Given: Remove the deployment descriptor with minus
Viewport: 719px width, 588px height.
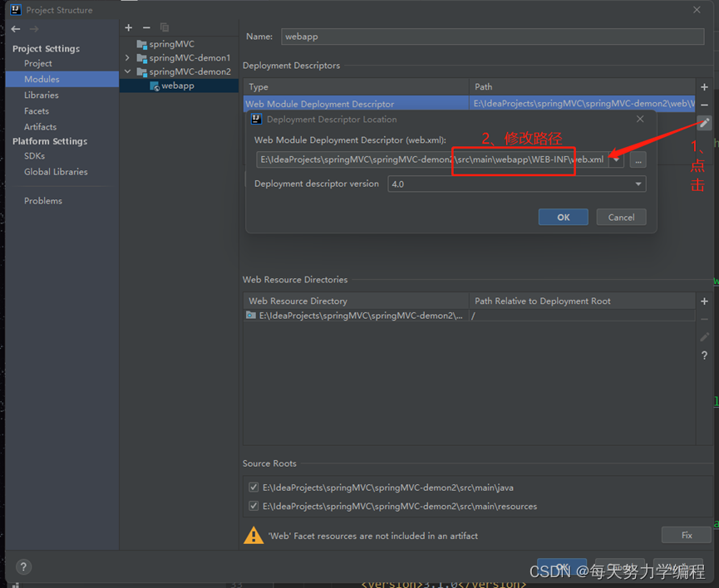Looking at the screenshot, I should (x=704, y=105).
